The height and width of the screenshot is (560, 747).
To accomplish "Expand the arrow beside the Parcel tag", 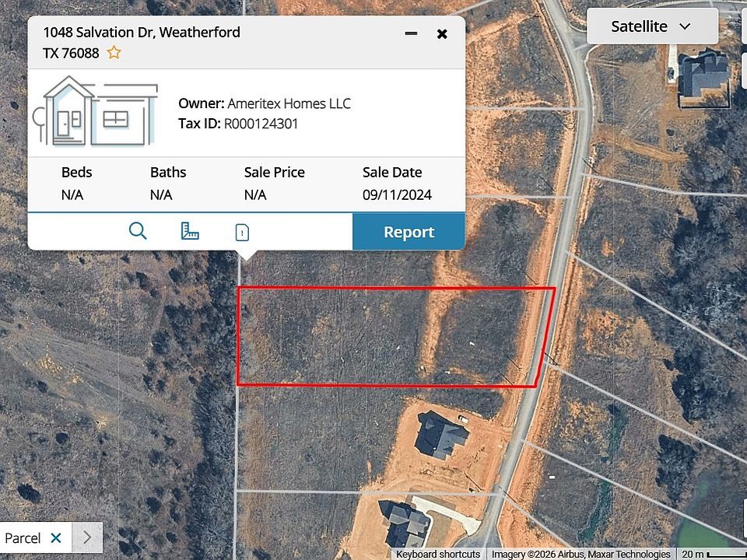I will (87, 537).
